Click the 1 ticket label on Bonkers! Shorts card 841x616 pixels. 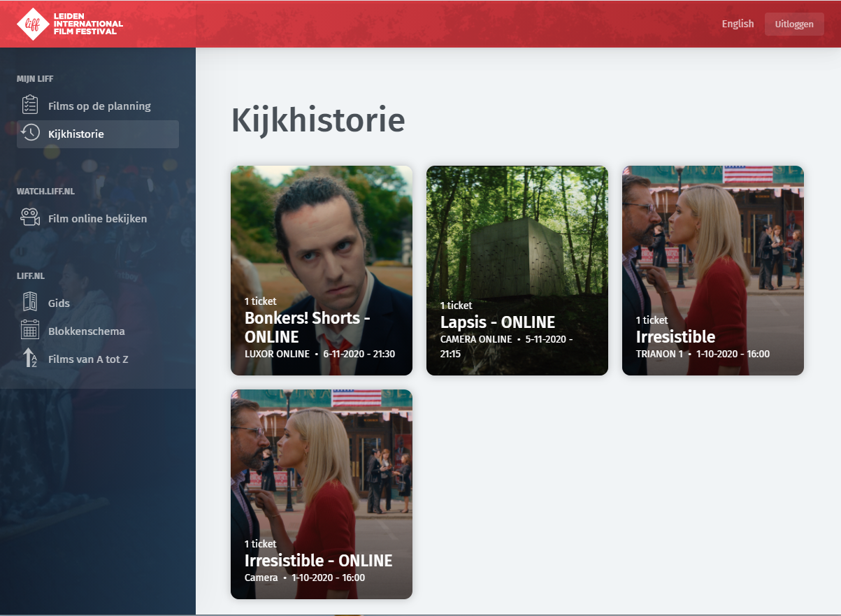(x=260, y=301)
